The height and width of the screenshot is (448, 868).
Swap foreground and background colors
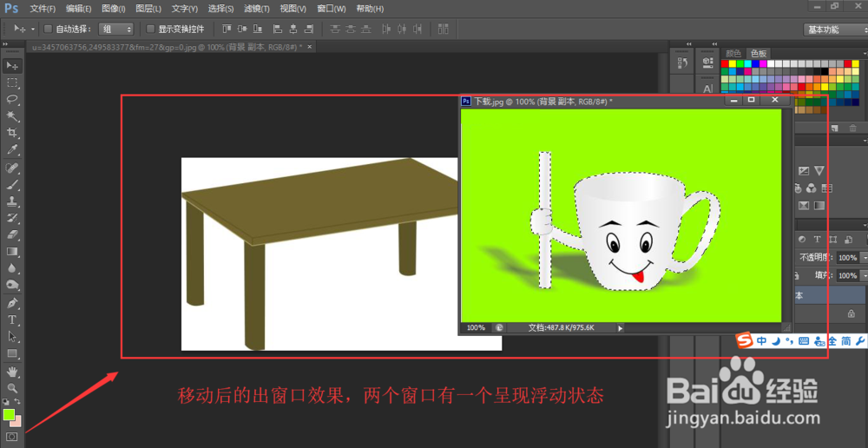(18, 401)
